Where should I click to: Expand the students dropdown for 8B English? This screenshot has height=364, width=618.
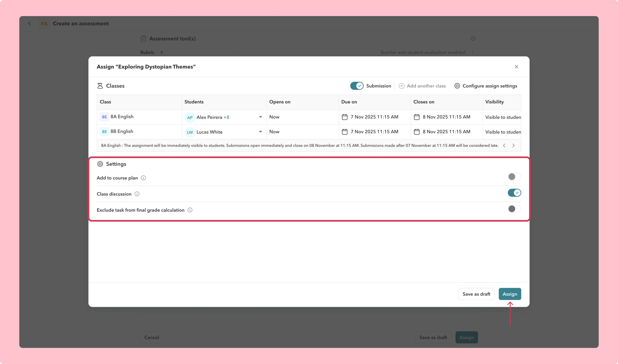tap(261, 132)
